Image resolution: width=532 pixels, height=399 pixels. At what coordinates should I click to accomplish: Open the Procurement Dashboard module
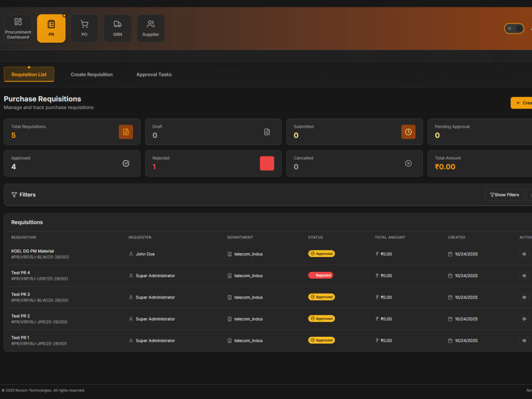click(18, 29)
